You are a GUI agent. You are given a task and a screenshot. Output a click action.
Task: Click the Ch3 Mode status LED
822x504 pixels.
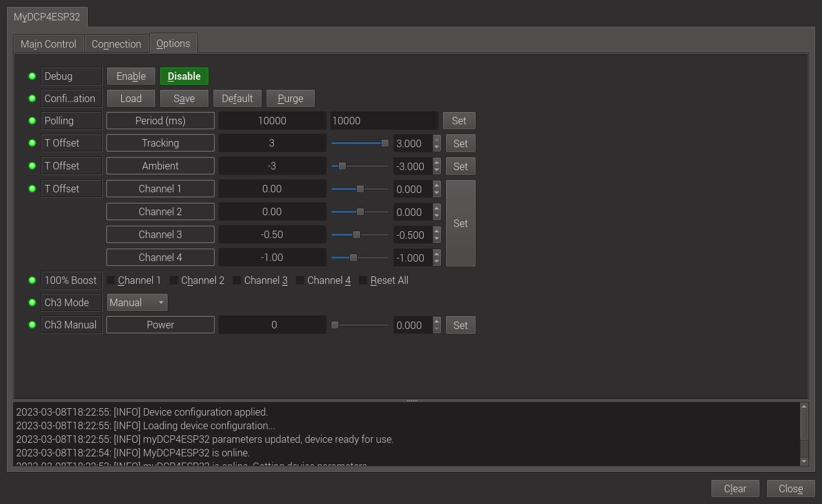pyautogui.click(x=32, y=302)
